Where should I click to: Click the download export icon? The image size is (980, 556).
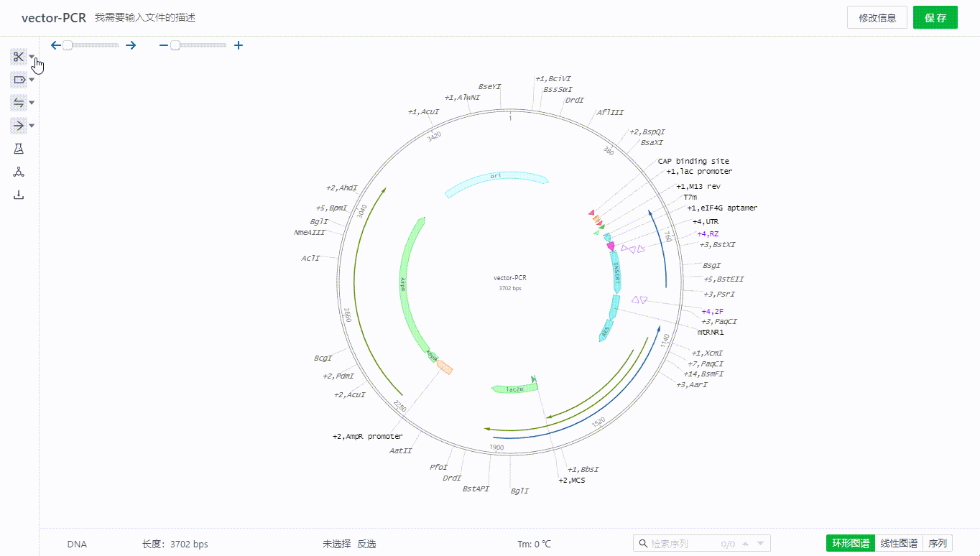click(x=19, y=195)
